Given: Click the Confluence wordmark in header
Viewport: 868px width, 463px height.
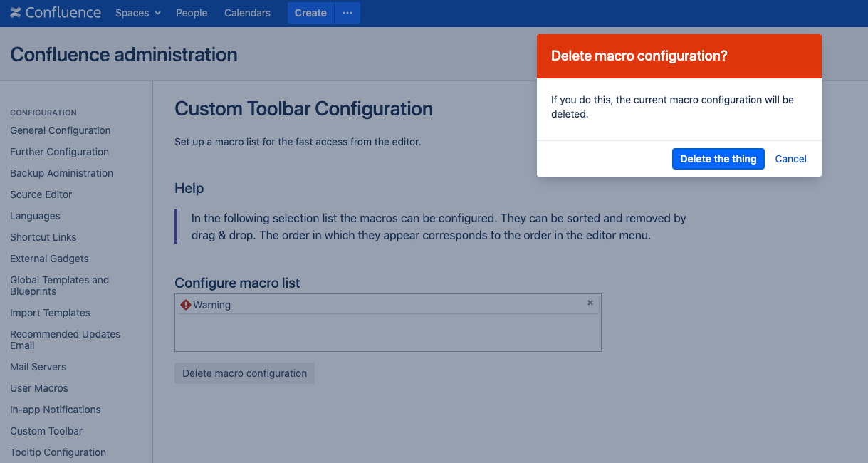Looking at the screenshot, I should coord(63,13).
